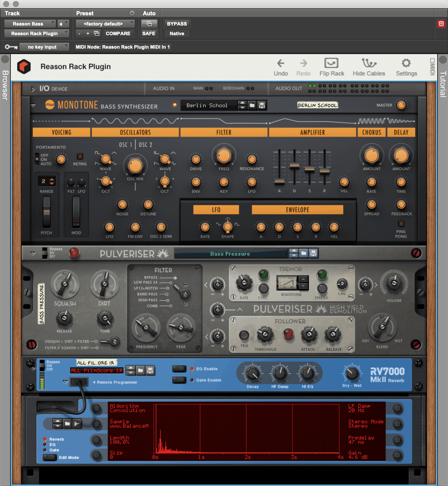
Task: Click the COMPARE button
Action: pyautogui.click(x=118, y=33)
